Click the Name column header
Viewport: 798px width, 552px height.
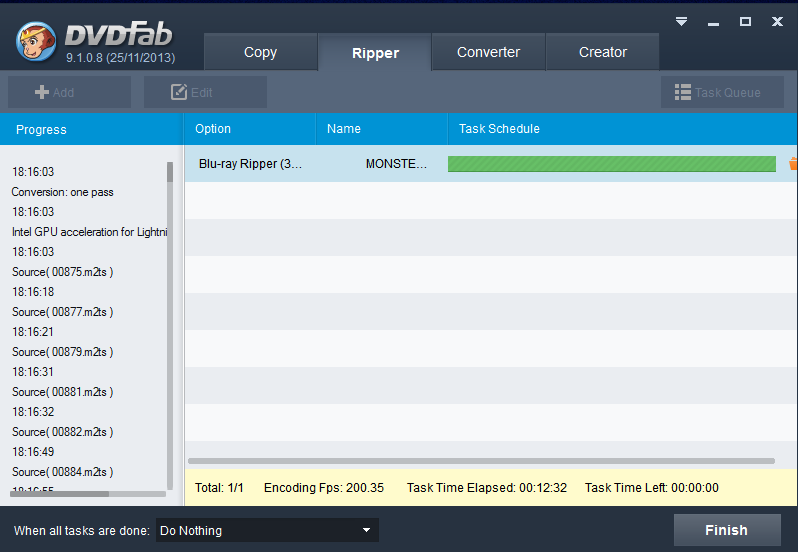click(x=382, y=129)
